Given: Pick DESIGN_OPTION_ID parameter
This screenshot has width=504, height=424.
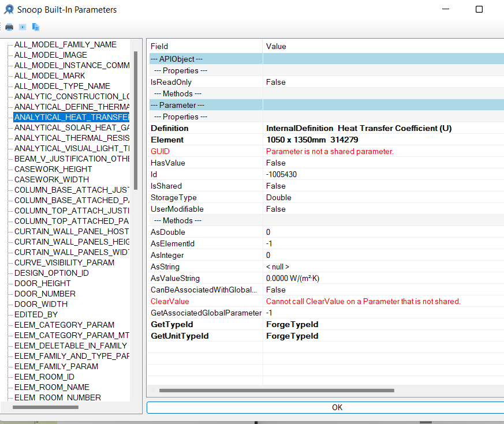Looking at the screenshot, I should click(x=51, y=273).
